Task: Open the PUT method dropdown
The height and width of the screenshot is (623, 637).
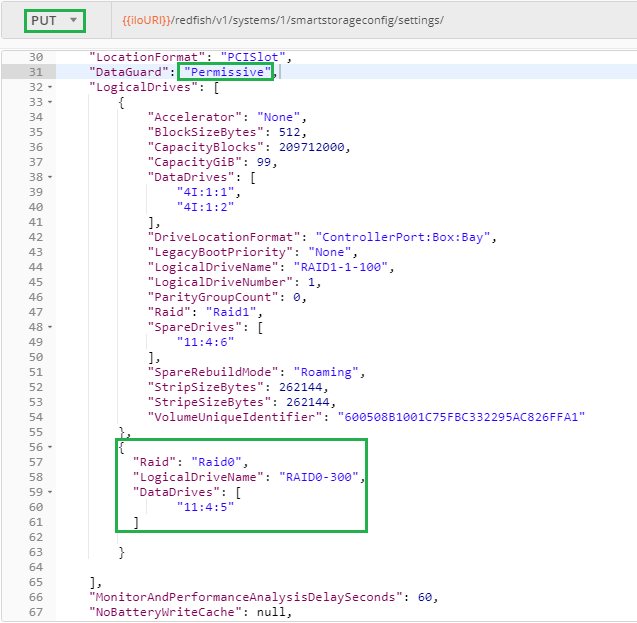Action: pos(54,21)
